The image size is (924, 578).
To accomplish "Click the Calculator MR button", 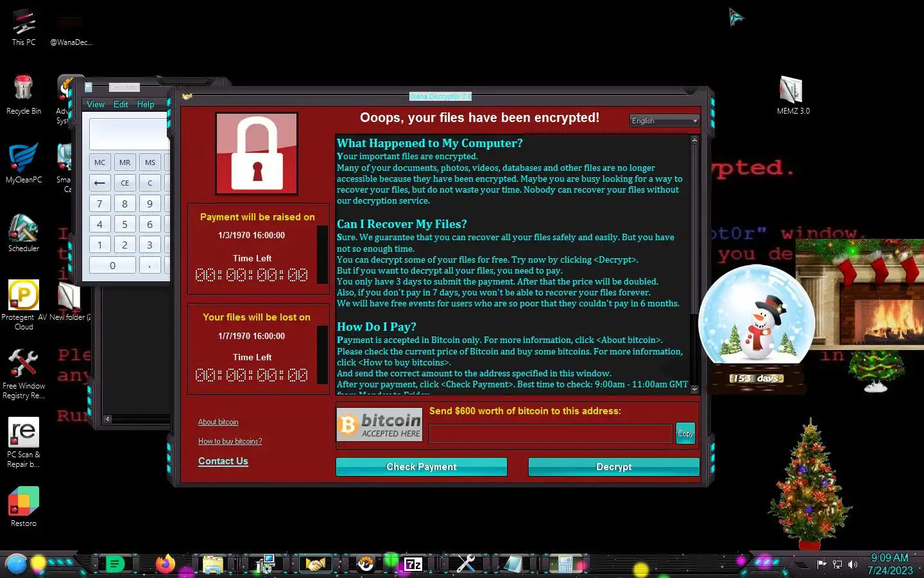I will point(125,162).
